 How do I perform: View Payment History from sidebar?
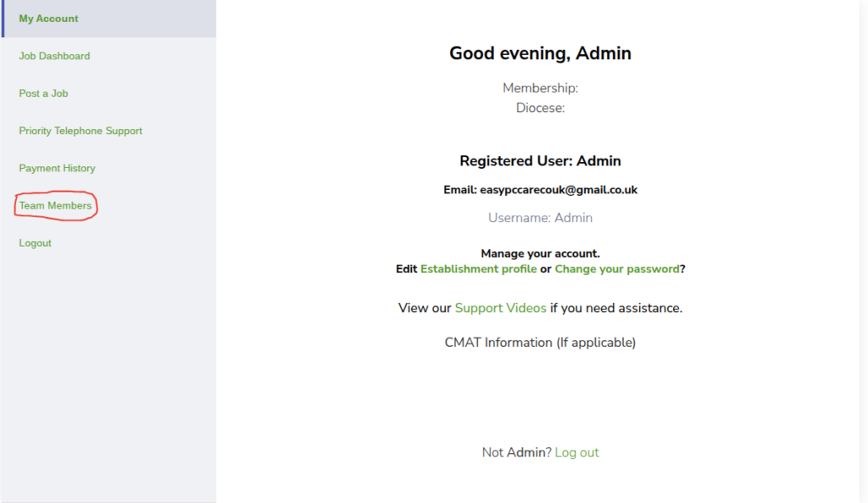point(57,169)
